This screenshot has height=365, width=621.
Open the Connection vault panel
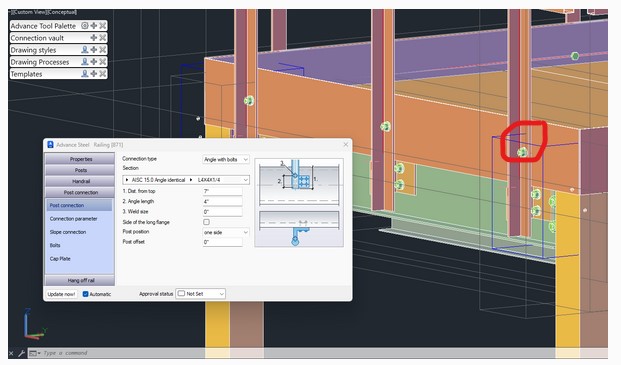coord(37,38)
